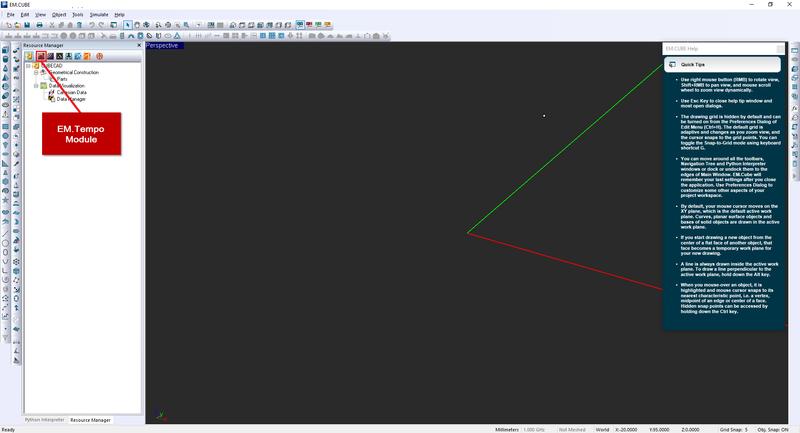Click the Open folder icon
800x433 pixels.
(17, 25)
